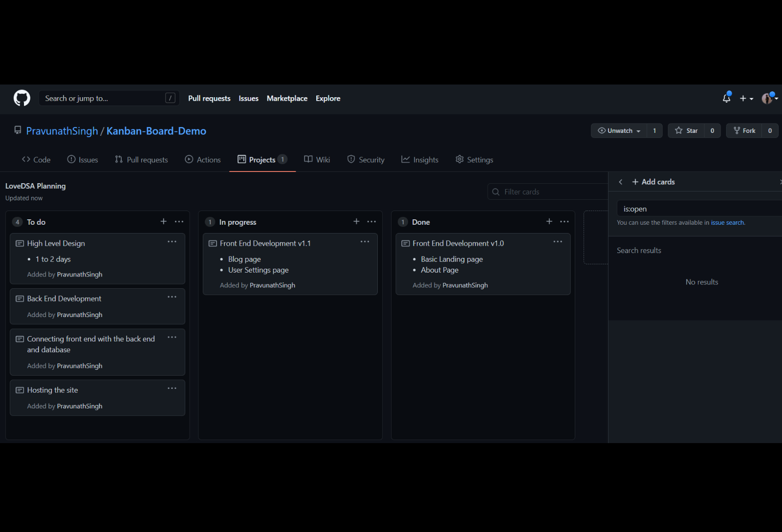This screenshot has width=782, height=532.
Task: Switch to the repository Pull requests tab
Action: click(x=141, y=160)
